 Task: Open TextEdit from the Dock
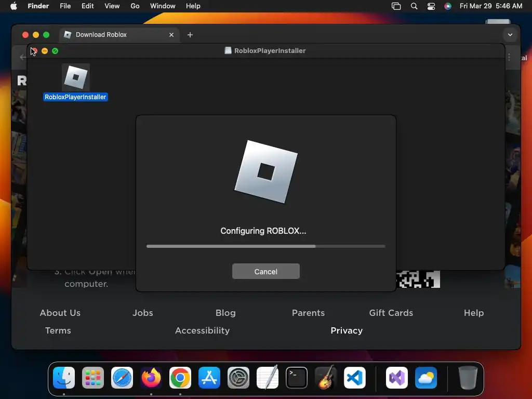pos(268,378)
